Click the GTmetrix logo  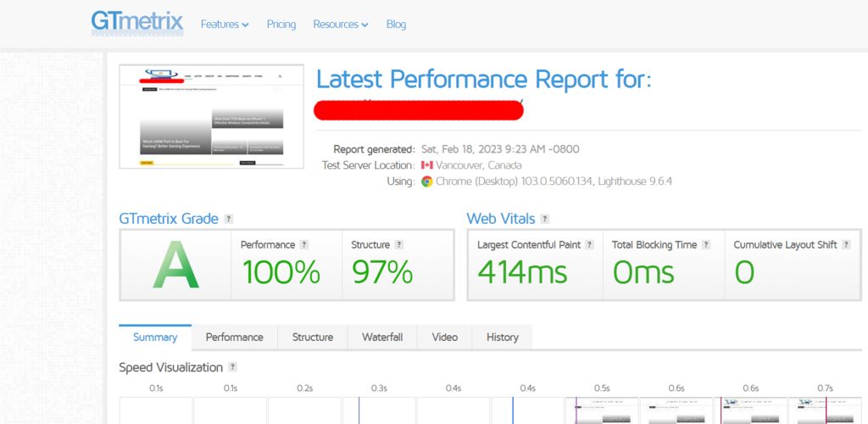(137, 24)
